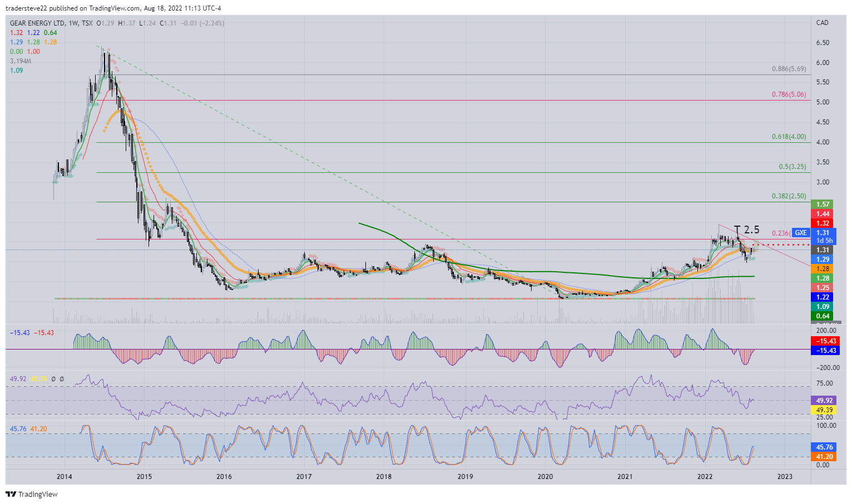Click the GEAR ENERGY LTD symbol title

37,23
